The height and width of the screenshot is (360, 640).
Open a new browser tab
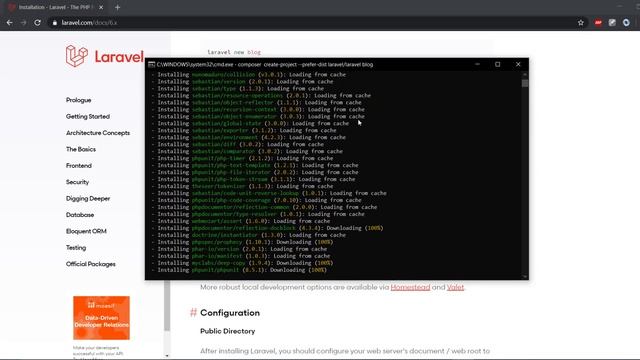click(118, 7)
